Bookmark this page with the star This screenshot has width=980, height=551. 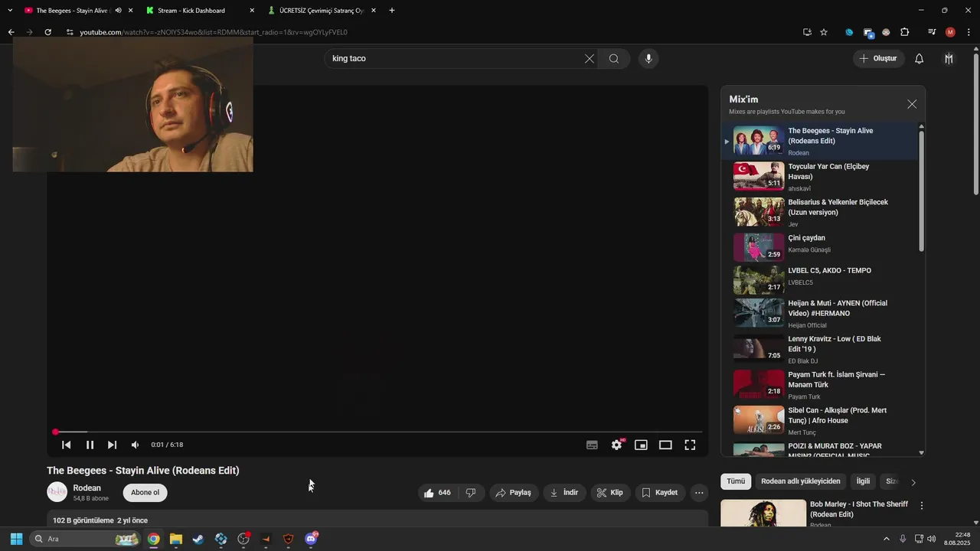824,32
